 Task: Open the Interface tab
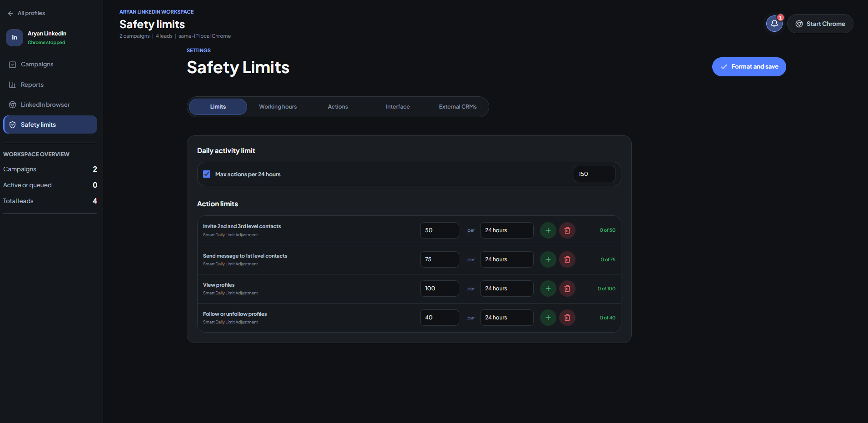click(398, 107)
